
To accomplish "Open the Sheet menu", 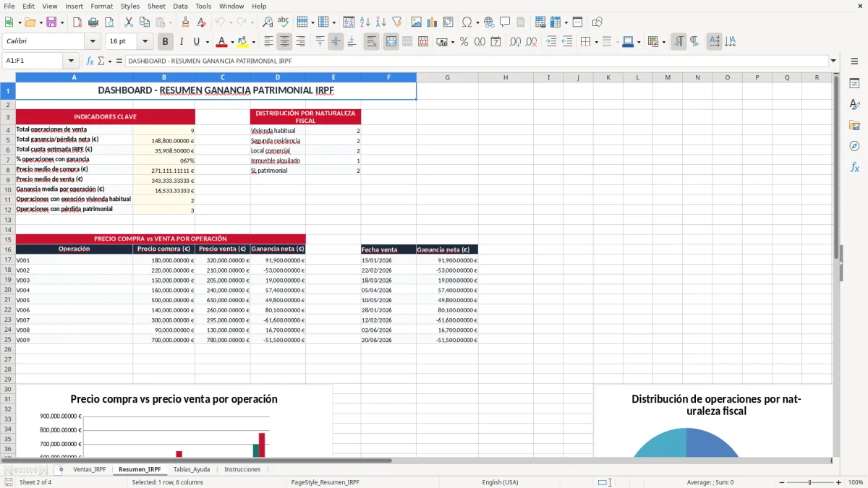I will [156, 6].
